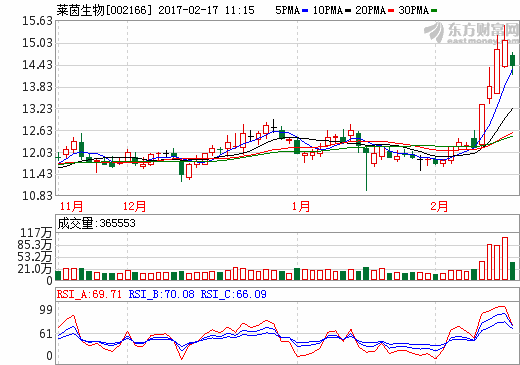
Task: Click the 30PMA legend label
Action: pos(414,10)
